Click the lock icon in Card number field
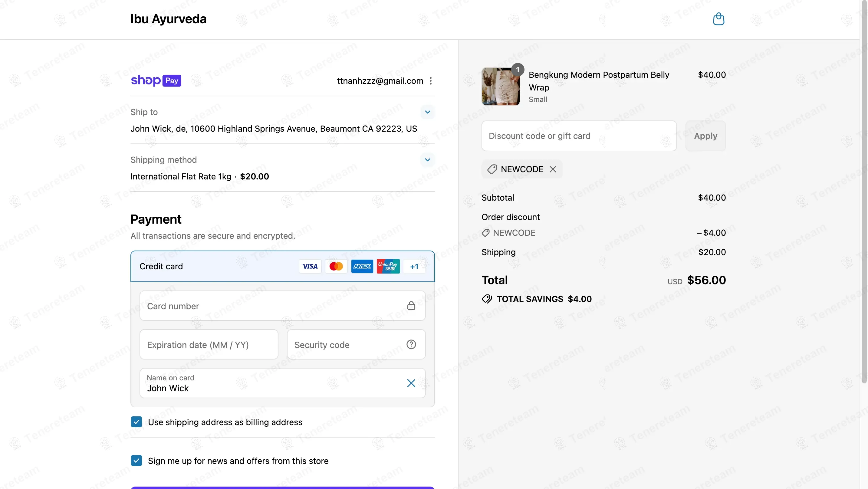868x489 pixels. pyautogui.click(x=411, y=306)
